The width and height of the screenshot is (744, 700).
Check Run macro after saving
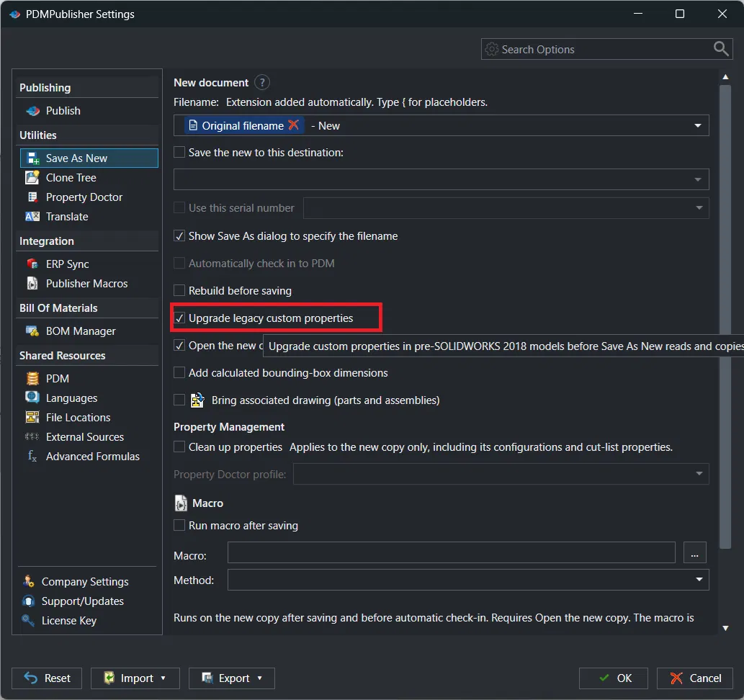click(x=179, y=525)
